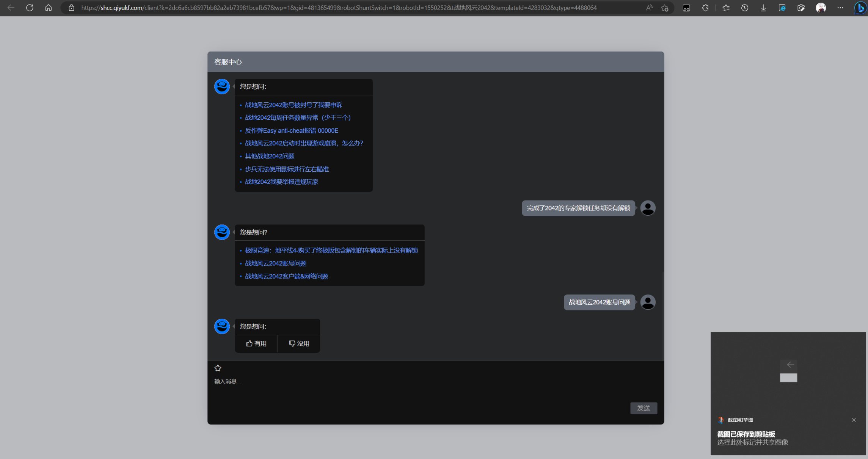868x459 pixels.
Task: Open IE mode browser icon
Action: click(782, 8)
